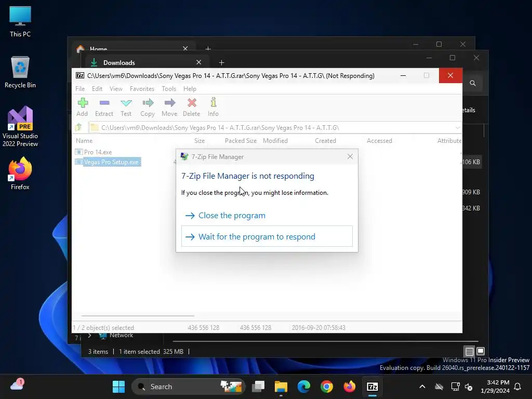Open Visual Studio 2022 Preview shortcut

pos(20,126)
